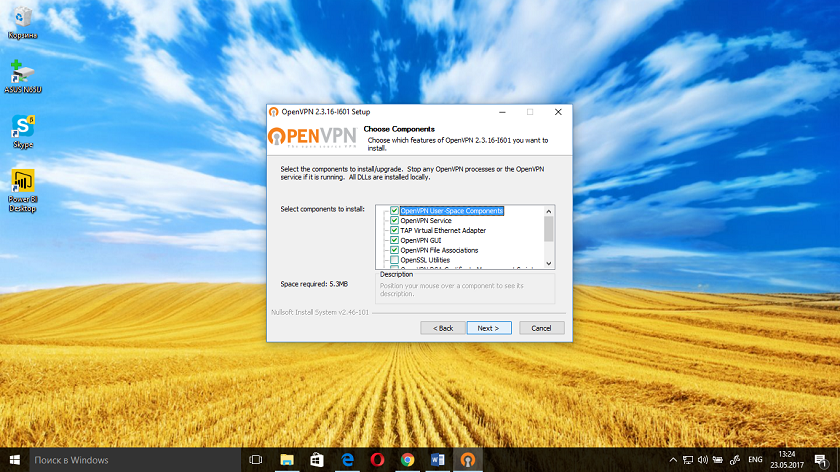The image size is (840, 472).
Task: Click the Windows search box
Action: point(134,460)
